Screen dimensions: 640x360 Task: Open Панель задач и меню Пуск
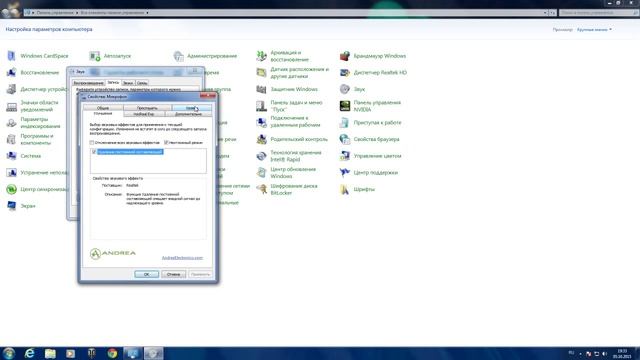tap(289, 106)
